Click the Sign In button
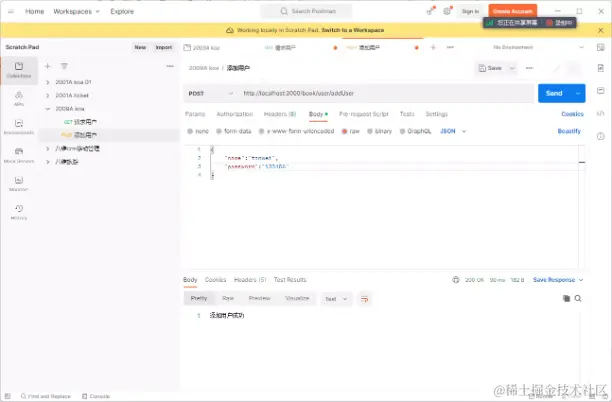 (470, 11)
